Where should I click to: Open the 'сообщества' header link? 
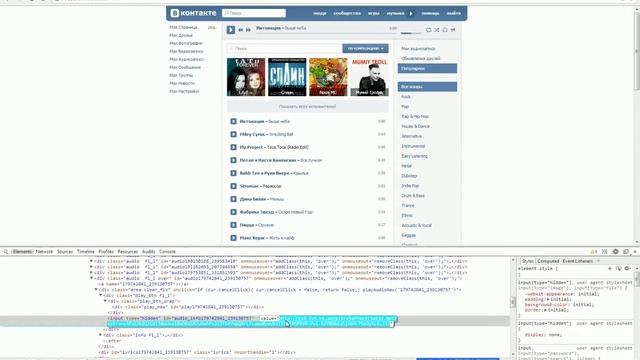tap(347, 13)
